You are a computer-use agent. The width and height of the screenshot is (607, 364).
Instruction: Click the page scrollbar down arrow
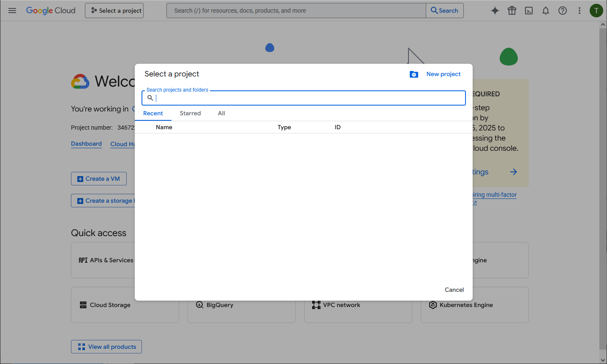pos(603,360)
